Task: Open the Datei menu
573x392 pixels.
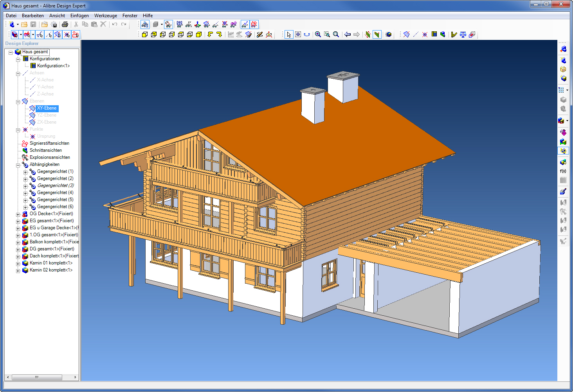Action: (11, 16)
